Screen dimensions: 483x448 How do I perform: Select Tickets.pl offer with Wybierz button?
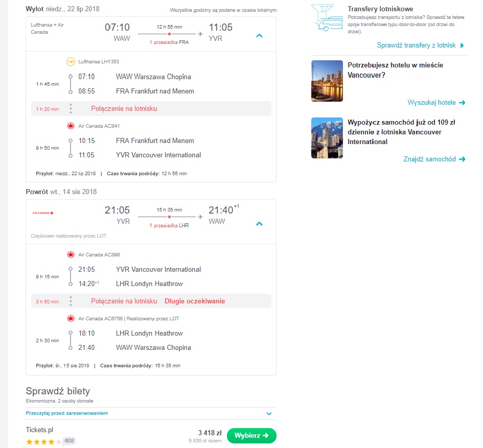(251, 436)
